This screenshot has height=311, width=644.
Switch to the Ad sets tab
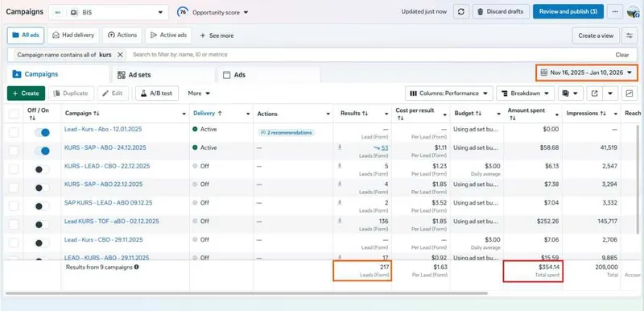[163, 75]
